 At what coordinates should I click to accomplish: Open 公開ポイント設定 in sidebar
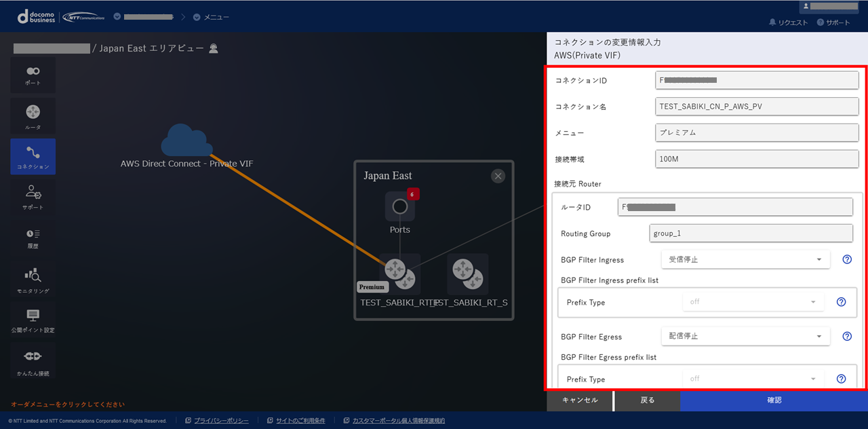coord(33,320)
